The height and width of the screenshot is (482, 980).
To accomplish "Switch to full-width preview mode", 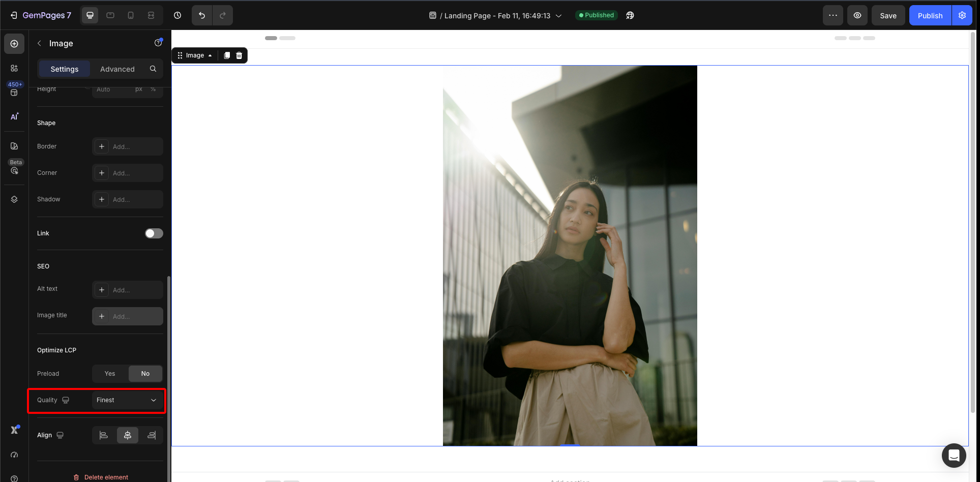I will (x=151, y=15).
